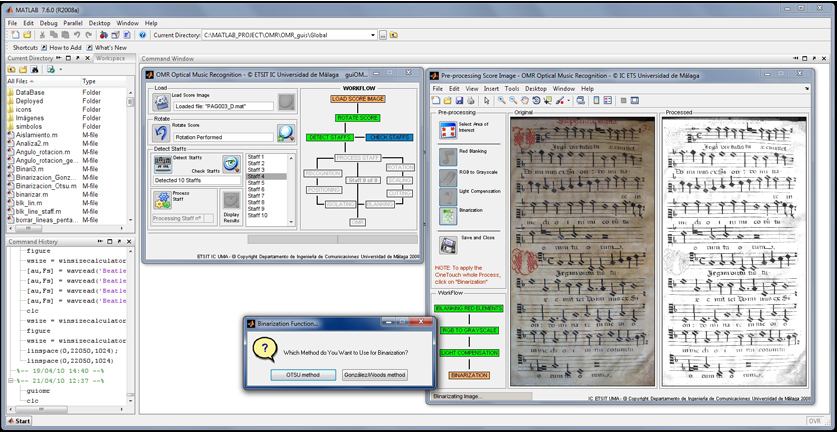Select Staff 2 in the staff list
The width and height of the screenshot is (838, 432).
256,163
